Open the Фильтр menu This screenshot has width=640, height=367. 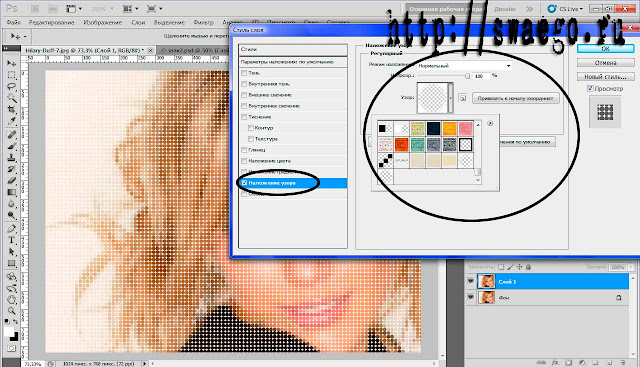[204, 22]
